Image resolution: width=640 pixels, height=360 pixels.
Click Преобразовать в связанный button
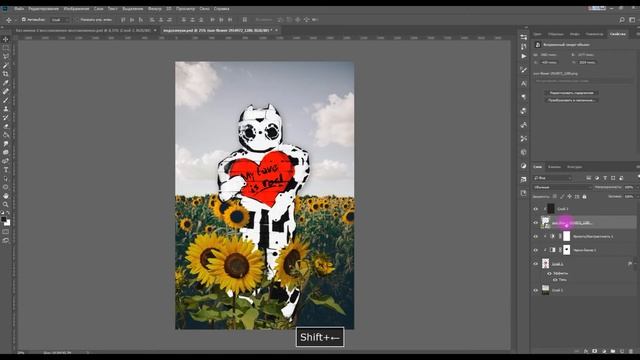[571, 100]
